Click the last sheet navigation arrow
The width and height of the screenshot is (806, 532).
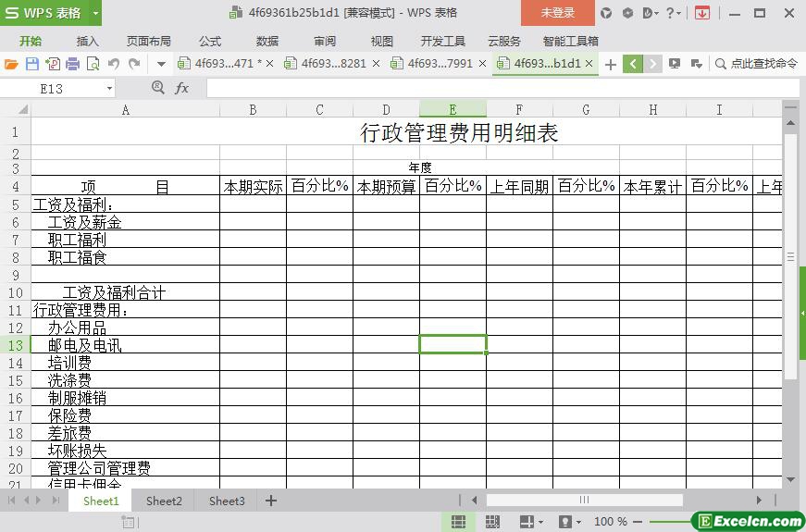pyautogui.click(x=56, y=501)
